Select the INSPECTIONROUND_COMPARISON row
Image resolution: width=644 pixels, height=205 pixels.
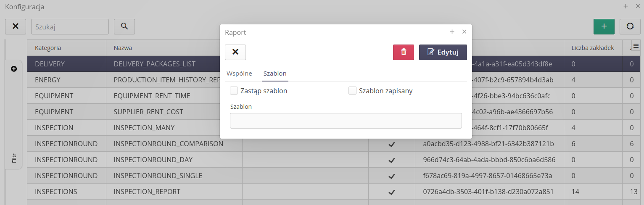coord(168,144)
